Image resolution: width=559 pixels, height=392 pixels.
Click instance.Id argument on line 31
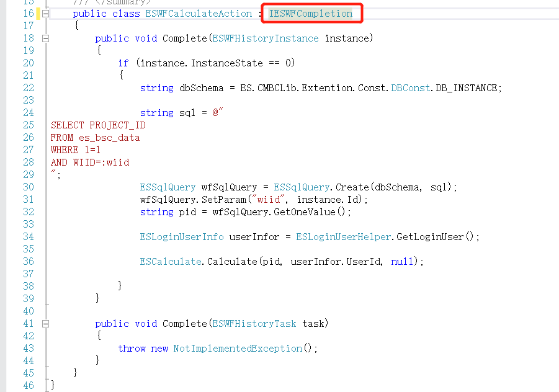click(329, 200)
